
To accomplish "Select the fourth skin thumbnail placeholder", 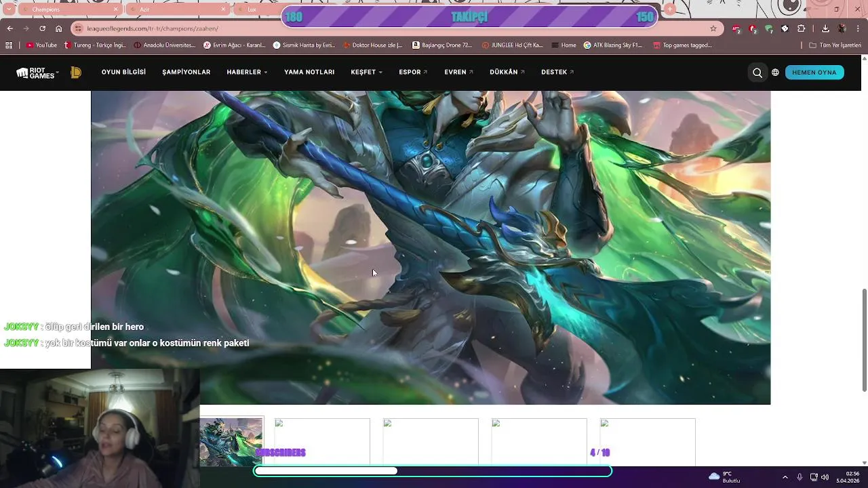I will (539, 442).
